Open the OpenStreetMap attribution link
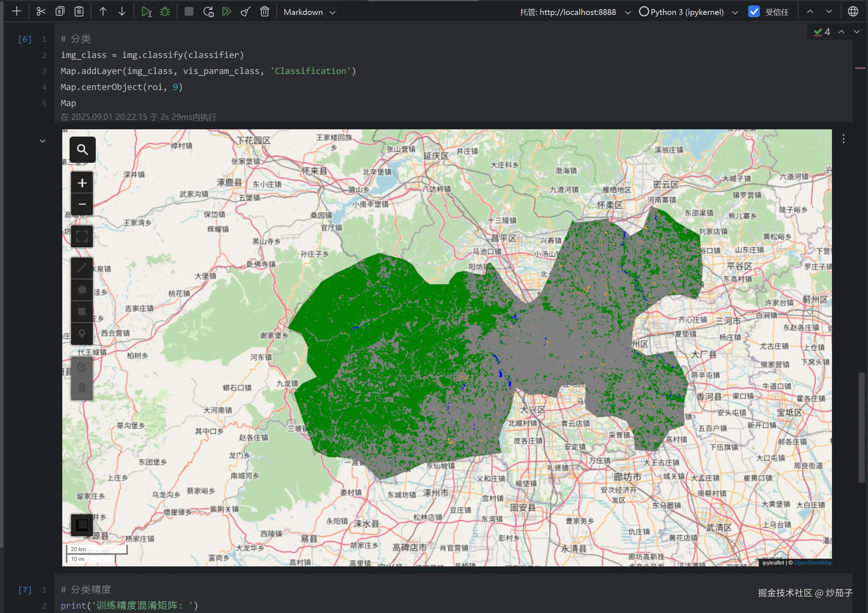Viewport: 868px width, 613px height. 812,563
